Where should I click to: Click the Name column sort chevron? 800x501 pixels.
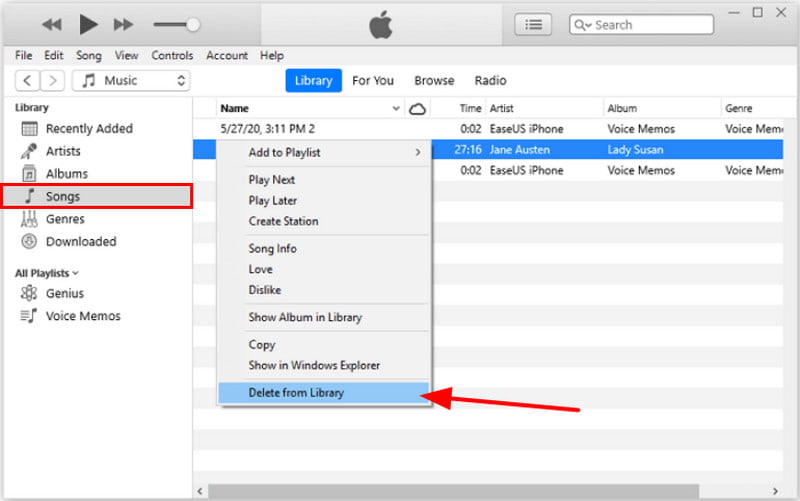(395, 108)
